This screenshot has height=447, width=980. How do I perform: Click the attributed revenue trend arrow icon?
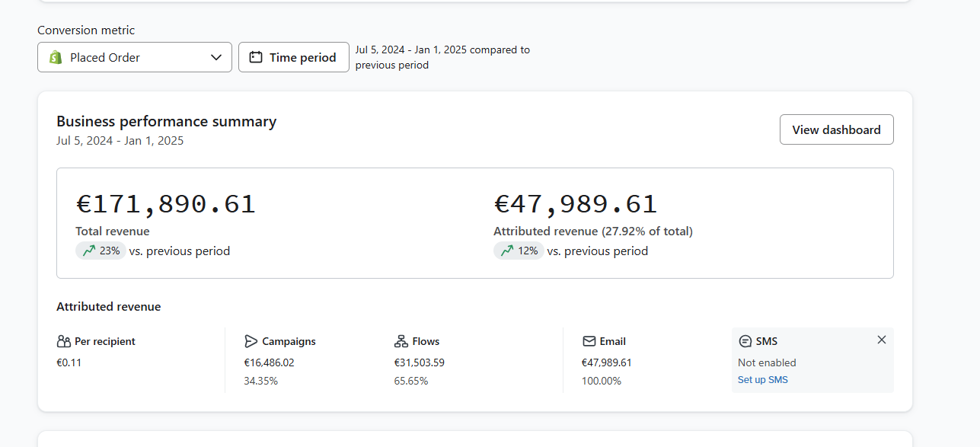click(x=507, y=251)
